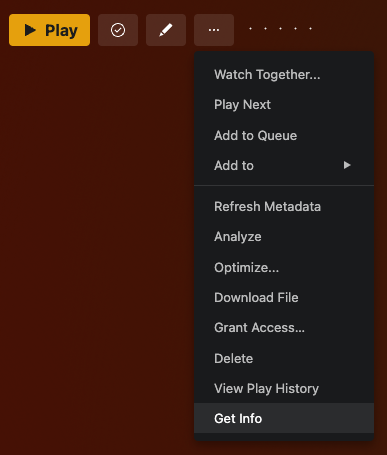Viewport: 387px width, 455px height.
Task: Select Watch Together... from the menu
Action: (284, 75)
